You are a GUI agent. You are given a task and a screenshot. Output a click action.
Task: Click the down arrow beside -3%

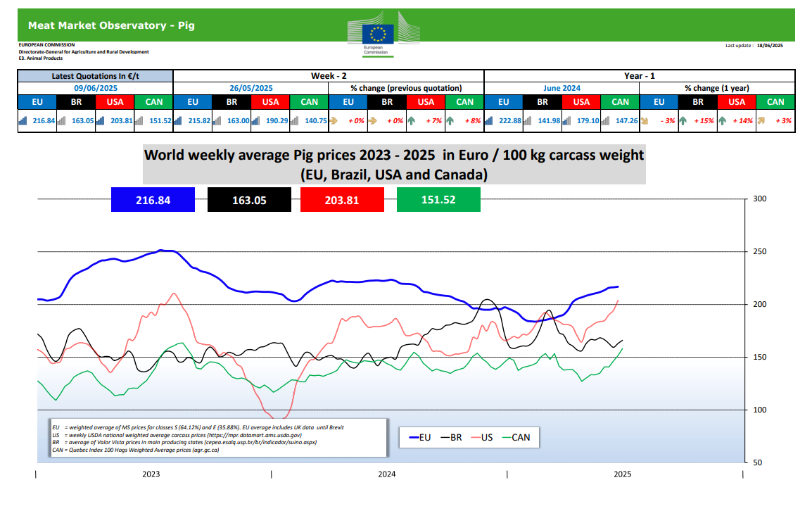pyautogui.click(x=645, y=120)
